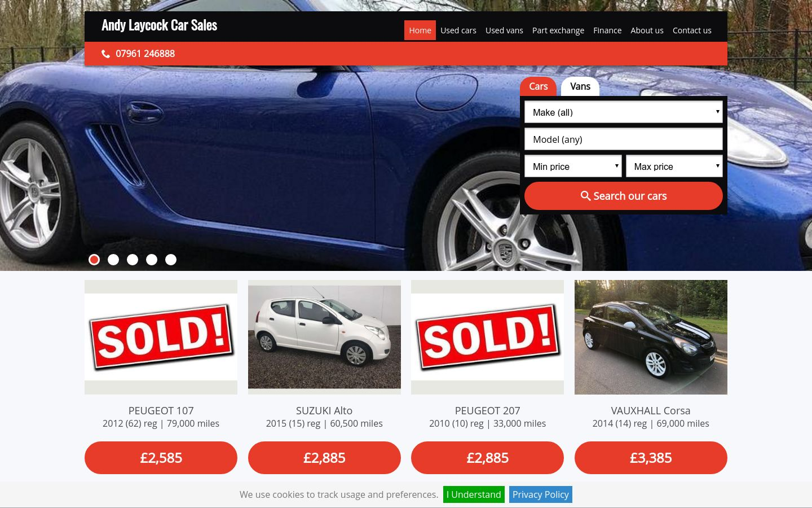The height and width of the screenshot is (508, 812).
Task: Select the first carousel slide dot
Action: tap(94, 260)
